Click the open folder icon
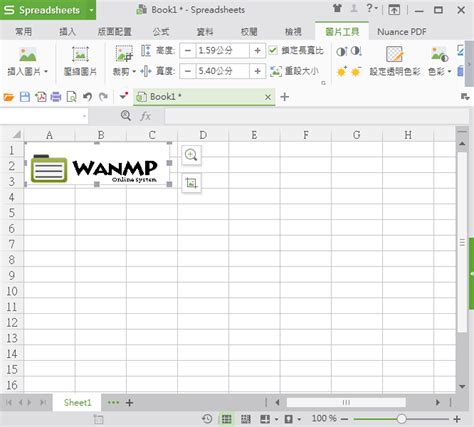 coord(9,97)
